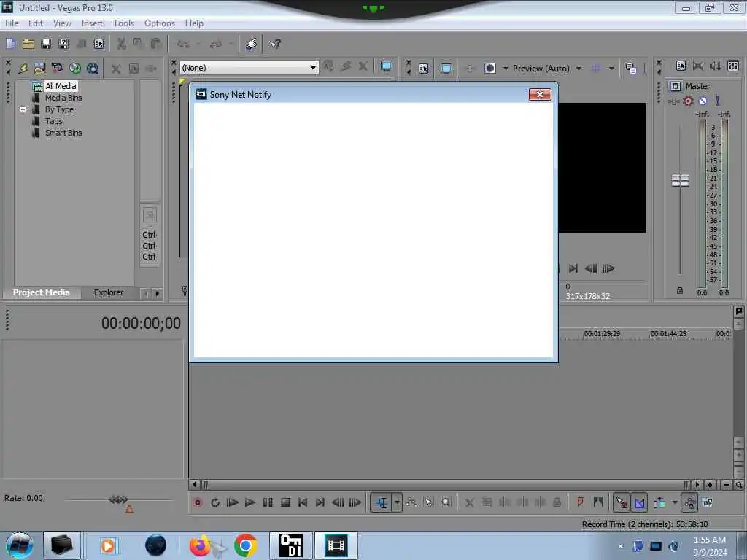Activate the What's This help pointer
The image size is (747, 560).
[275, 44]
